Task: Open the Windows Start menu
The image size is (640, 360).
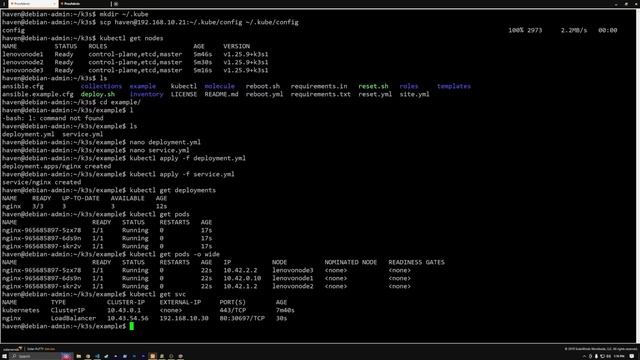Action: click(4, 356)
